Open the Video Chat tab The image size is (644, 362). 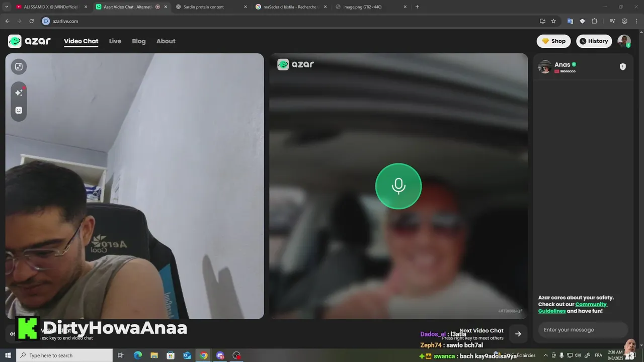(81, 41)
